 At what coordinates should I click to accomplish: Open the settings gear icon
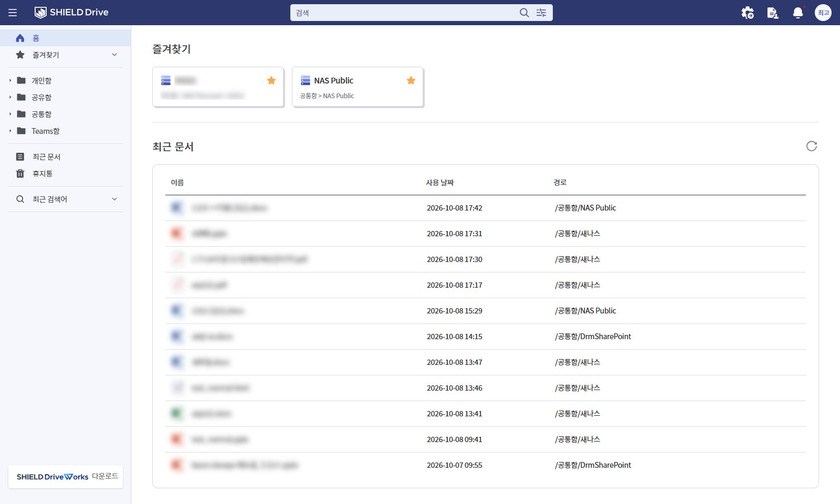point(748,13)
